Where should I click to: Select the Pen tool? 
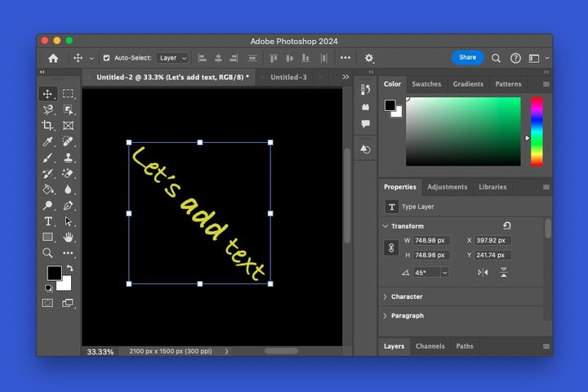68,205
